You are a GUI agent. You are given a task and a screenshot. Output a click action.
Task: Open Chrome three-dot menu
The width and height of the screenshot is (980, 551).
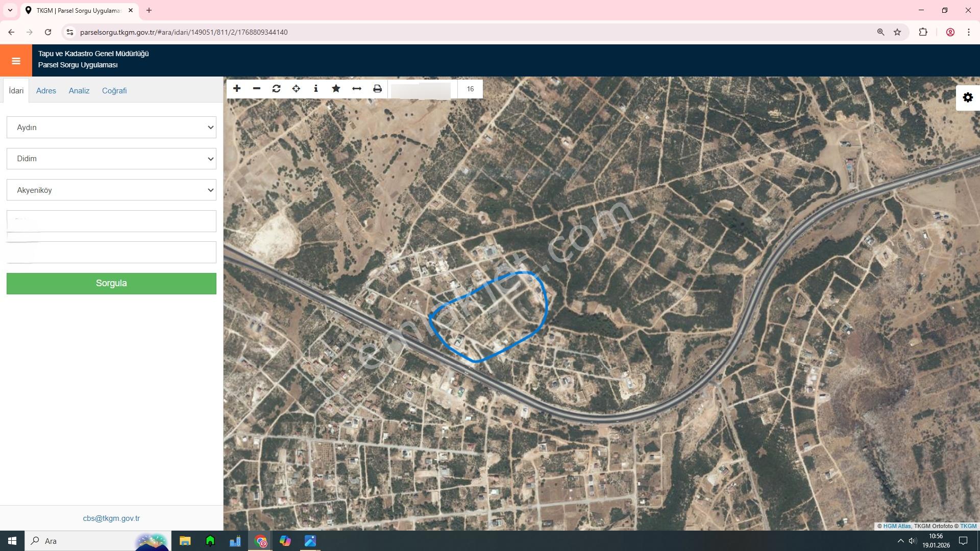pos(969,32)
